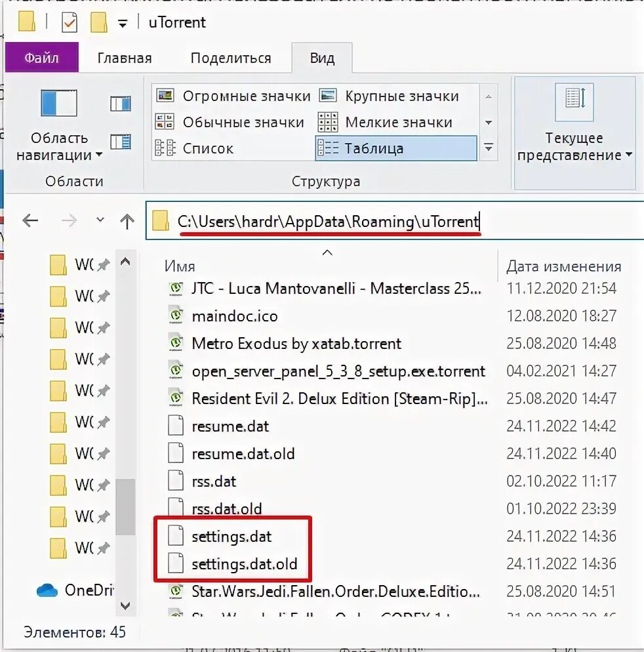Click the Back navigation arrow
Viewport: 644px width, 652px height.
[x=30, y=220]
